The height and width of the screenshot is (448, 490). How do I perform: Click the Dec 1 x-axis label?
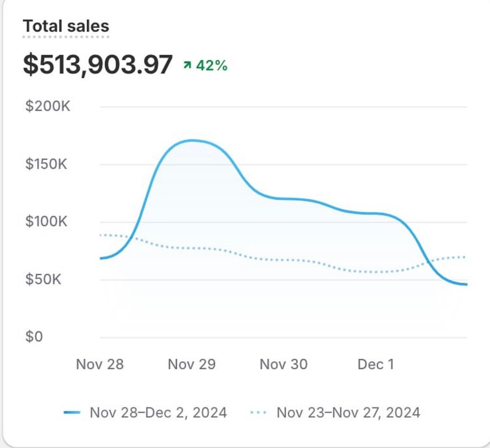pos(375,364)
